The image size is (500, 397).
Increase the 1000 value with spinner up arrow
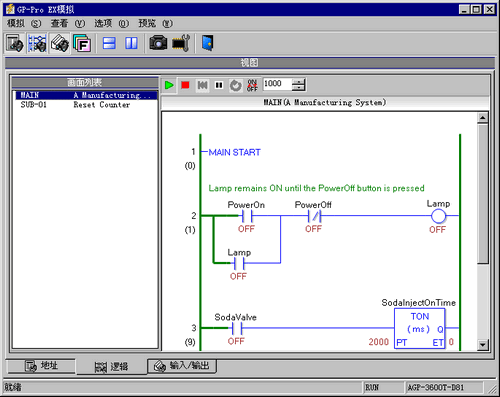[299, 81]
